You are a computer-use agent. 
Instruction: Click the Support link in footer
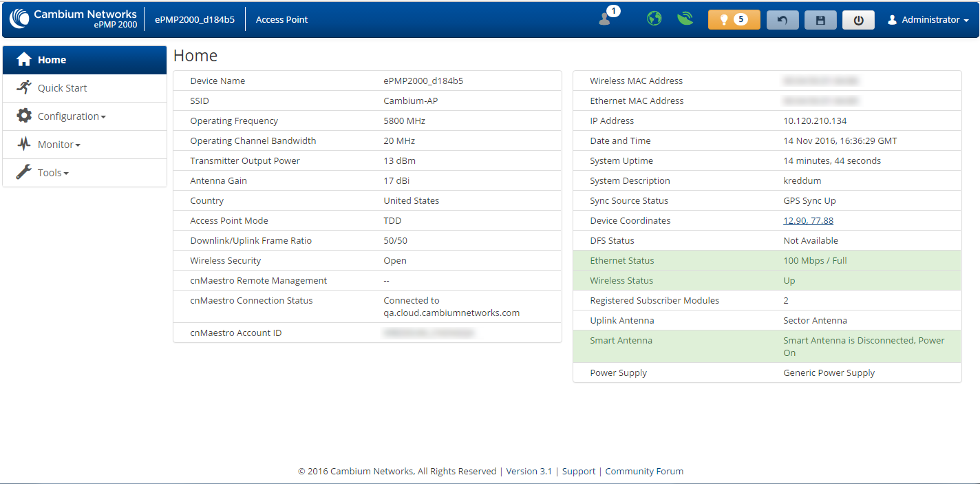(578, 472)
